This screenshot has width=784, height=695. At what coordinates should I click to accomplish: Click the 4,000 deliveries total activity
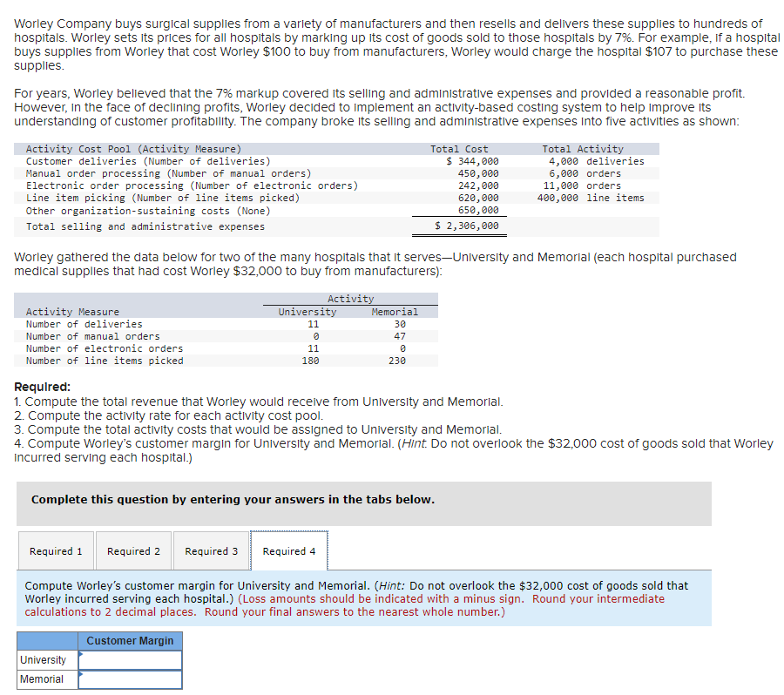pos(597,161)
